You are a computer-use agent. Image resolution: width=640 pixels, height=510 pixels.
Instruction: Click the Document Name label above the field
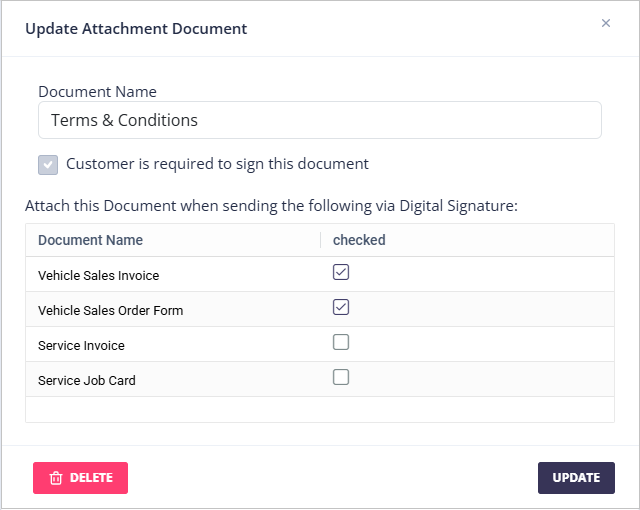(x=97, y=91)
